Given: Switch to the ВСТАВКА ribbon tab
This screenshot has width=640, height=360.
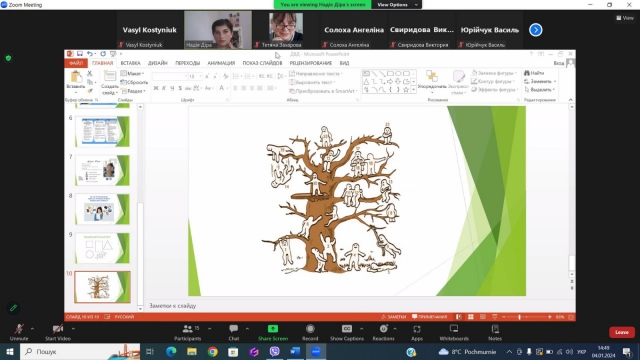Looking at the screenshot, I should [x=130, y=63].
